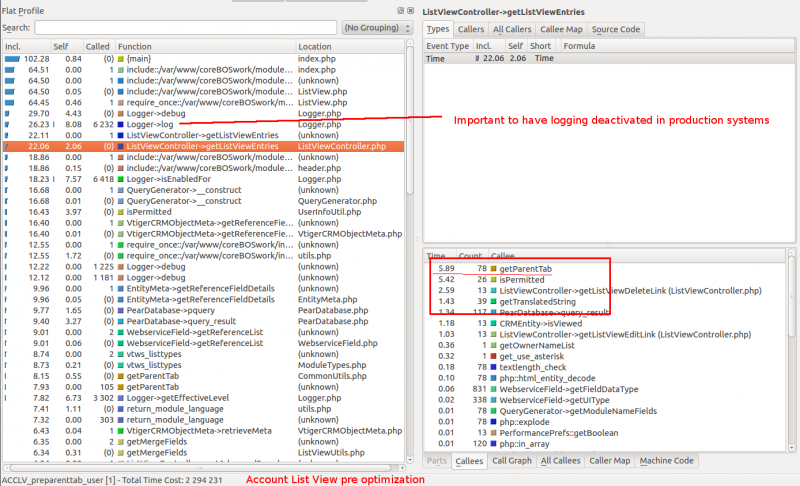800x486 pixels.
Task: Sort the callee list by Count column
Action: (x=469, y=257)
